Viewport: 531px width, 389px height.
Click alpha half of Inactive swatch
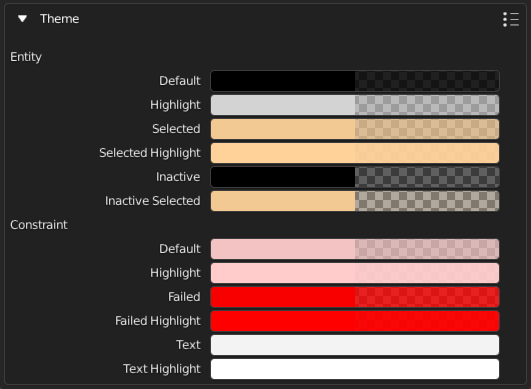[x=427, y=177]
